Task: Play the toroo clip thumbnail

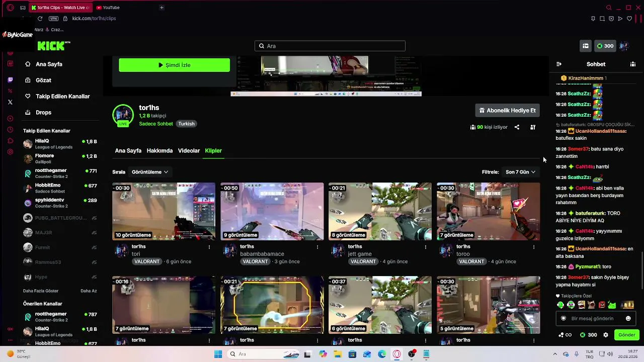Action: point(488,211)
